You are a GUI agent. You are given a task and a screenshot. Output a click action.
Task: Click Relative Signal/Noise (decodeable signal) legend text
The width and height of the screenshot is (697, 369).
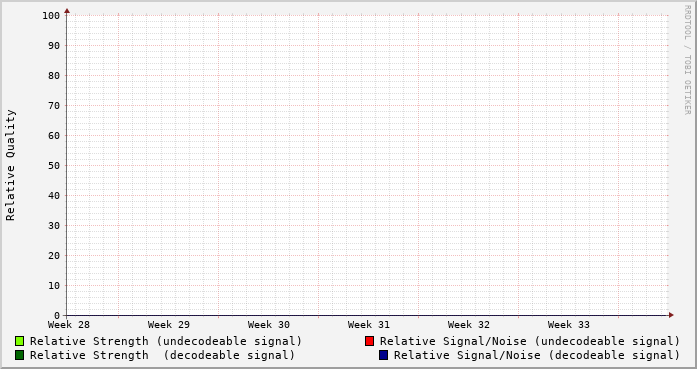tap(537, 355)
